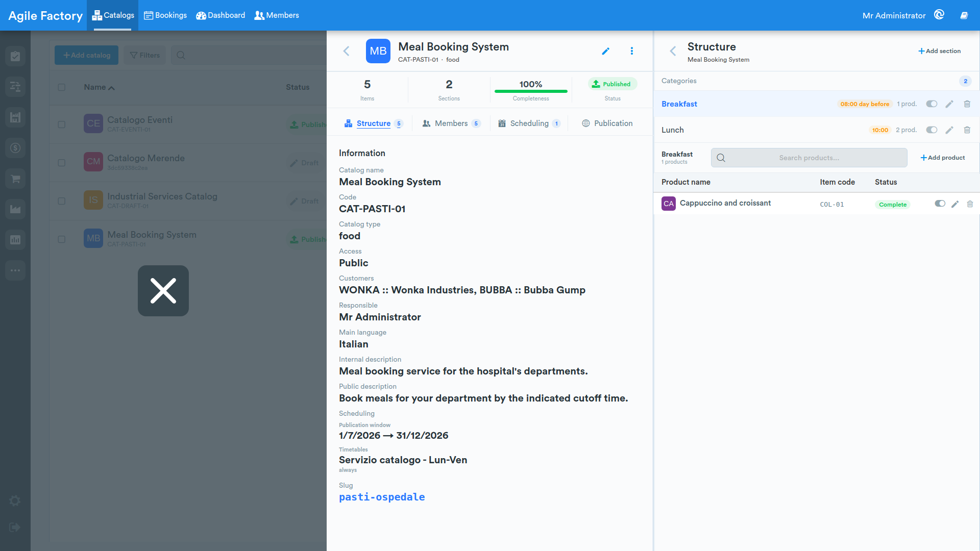Switch to the Structure tab
The image size is (980, 551).
(x=374, y=123)
